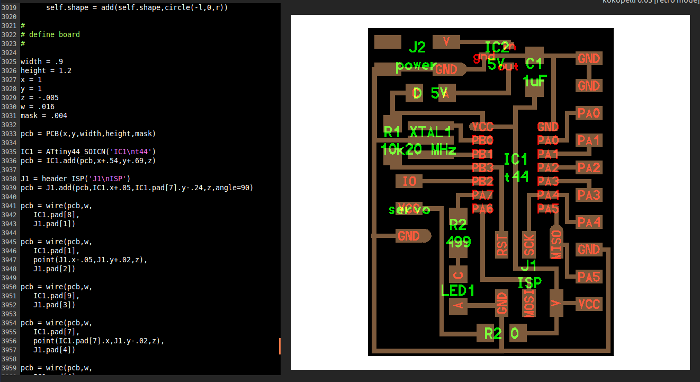Click line number 3041 in the gutter
The width and height of the screenshot is (700, 382).
pyautogui.click(x=9, y=205)
